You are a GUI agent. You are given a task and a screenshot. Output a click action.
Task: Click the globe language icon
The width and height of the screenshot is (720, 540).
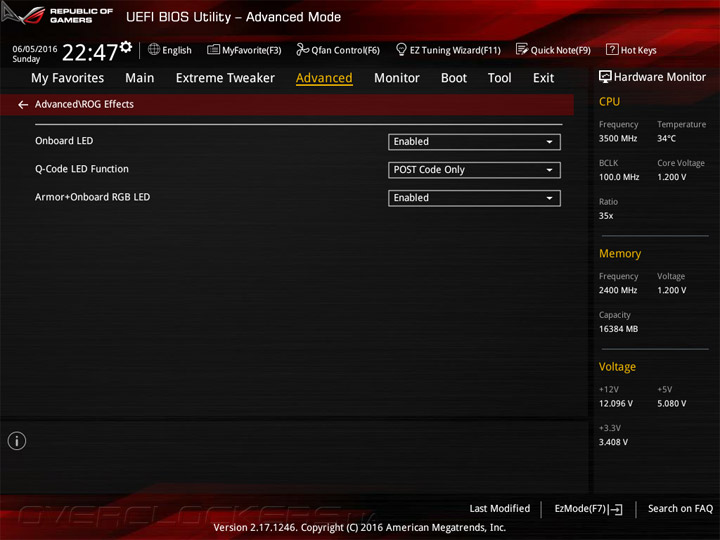(x=154, y=49)
